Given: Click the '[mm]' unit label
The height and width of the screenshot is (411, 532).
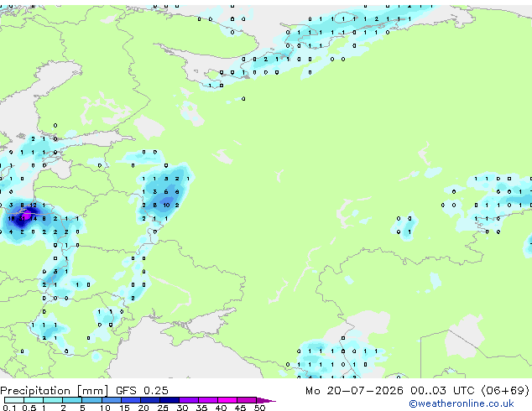Looking at the screenshot, I should pos(93,391).
